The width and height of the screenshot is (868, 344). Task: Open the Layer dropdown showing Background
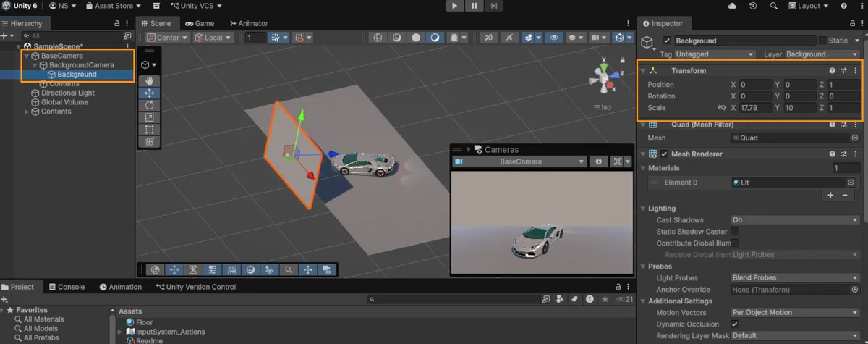click(x=821, y=54)
